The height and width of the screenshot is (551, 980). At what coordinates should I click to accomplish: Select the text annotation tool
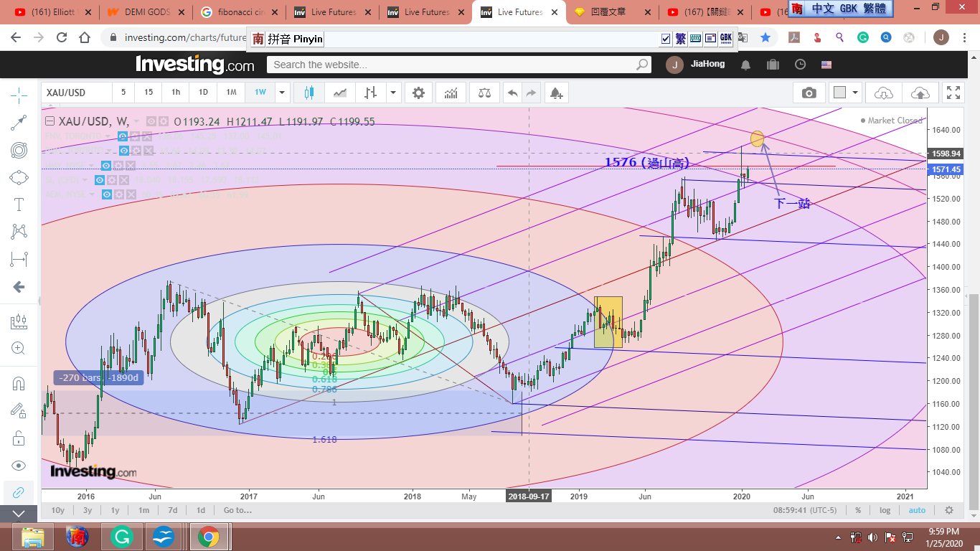tap(19, 204)
